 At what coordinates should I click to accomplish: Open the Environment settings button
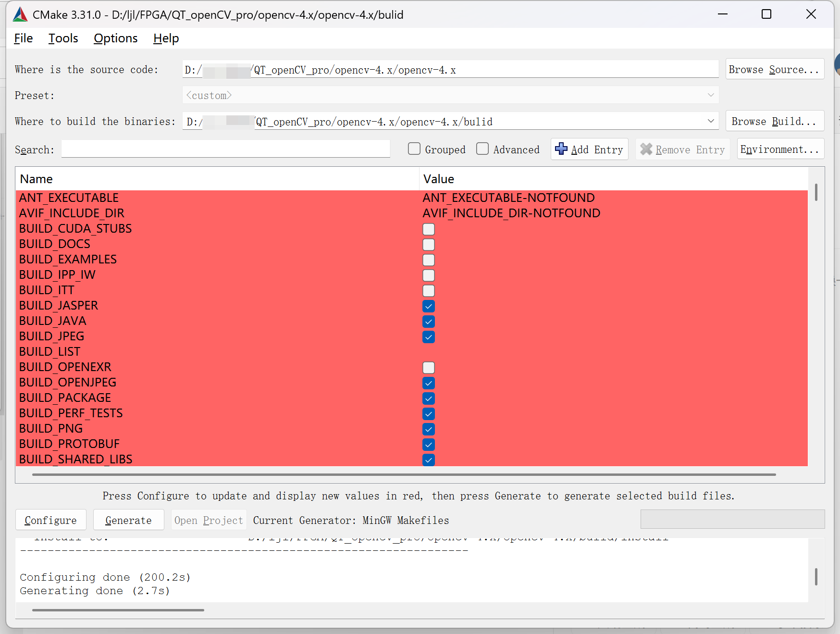point(780,149)
